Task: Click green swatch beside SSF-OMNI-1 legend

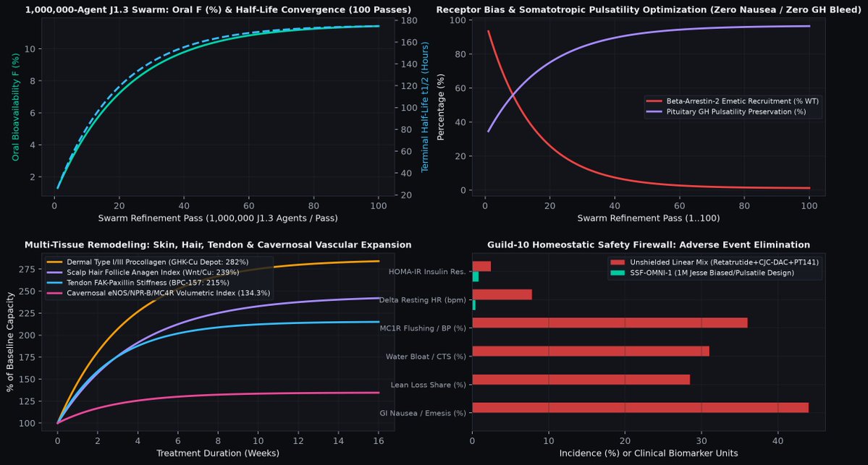Action: coord(618,273)
